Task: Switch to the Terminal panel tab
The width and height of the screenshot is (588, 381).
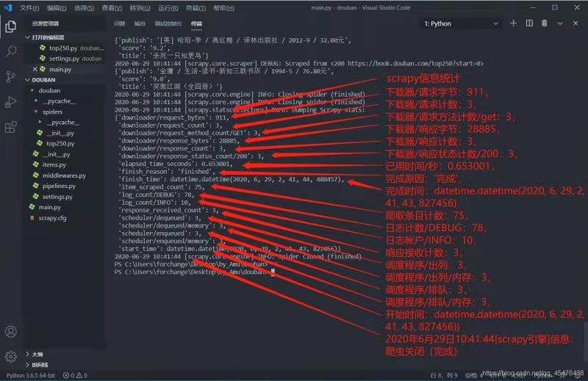Action: coord(196,23)
